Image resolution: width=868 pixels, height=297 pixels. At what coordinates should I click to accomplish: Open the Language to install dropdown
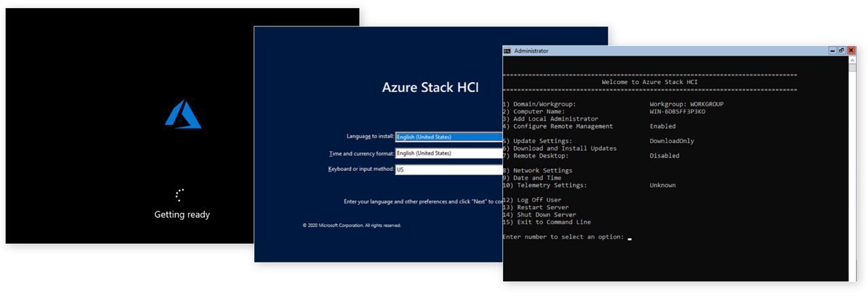(449, 137)
